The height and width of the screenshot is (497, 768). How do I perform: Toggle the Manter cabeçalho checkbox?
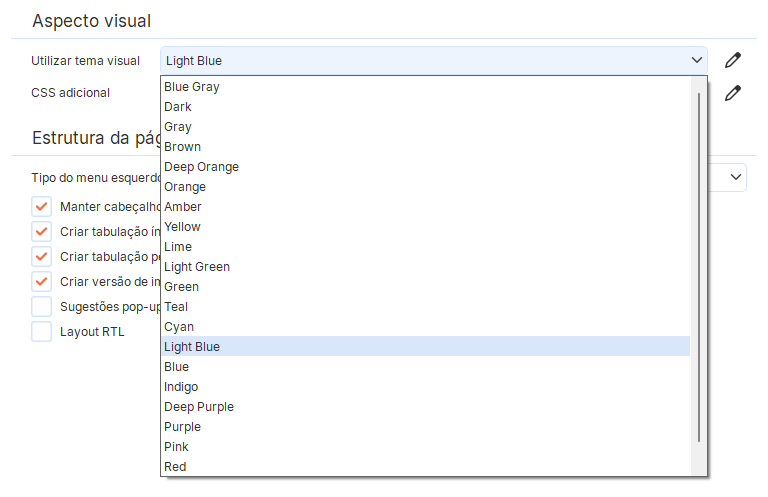click(x=41, y=206)
